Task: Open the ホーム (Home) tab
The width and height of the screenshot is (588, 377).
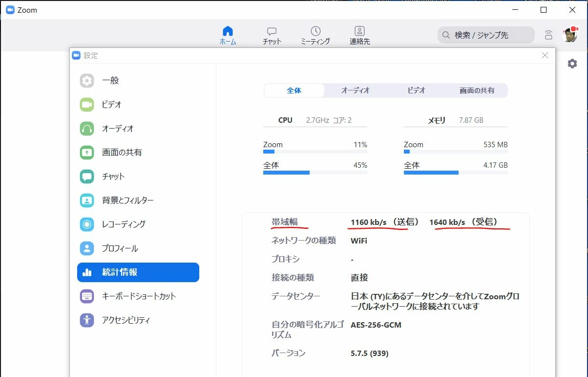Action: pos(228,35)
